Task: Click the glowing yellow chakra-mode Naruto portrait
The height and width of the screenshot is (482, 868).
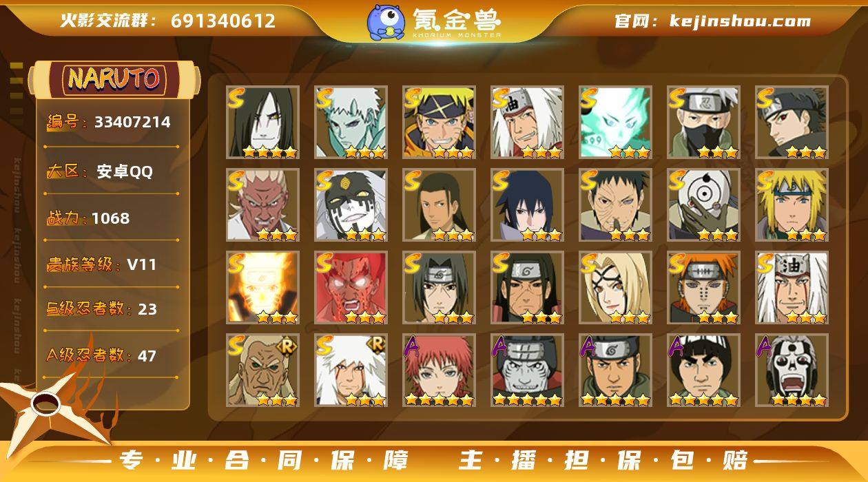Action: (x=262, y=288)
